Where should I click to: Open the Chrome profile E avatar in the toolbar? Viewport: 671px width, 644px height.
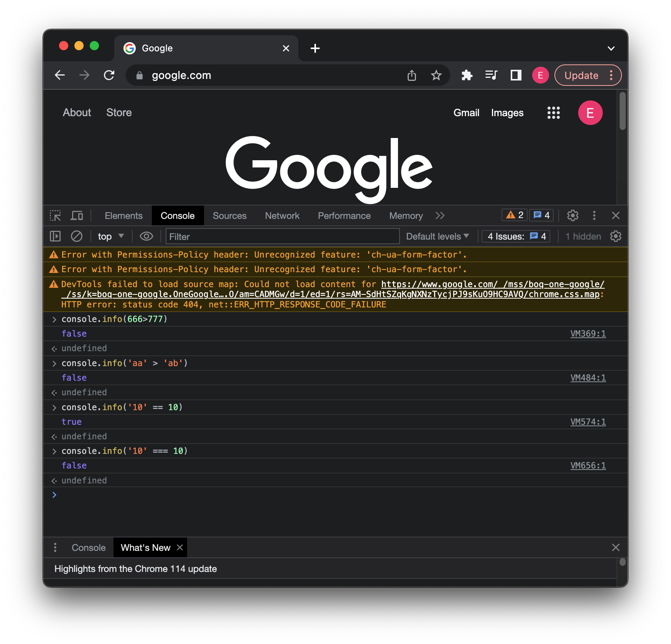click(540, 75)
